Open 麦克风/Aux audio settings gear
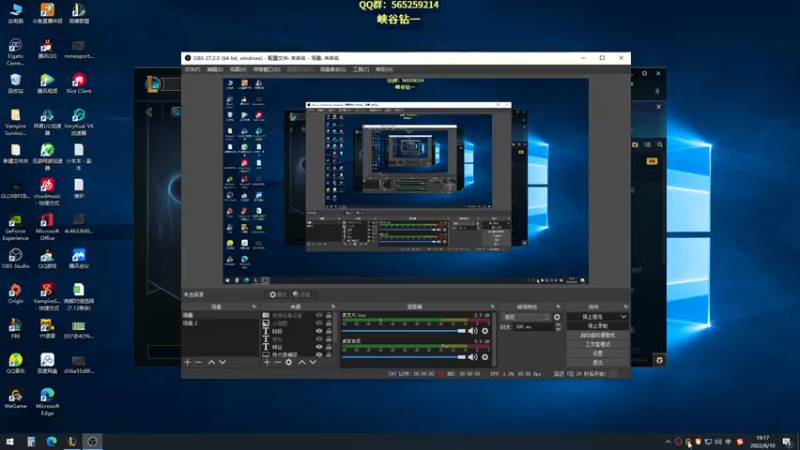The image size is (800, 450). (485, 331)
